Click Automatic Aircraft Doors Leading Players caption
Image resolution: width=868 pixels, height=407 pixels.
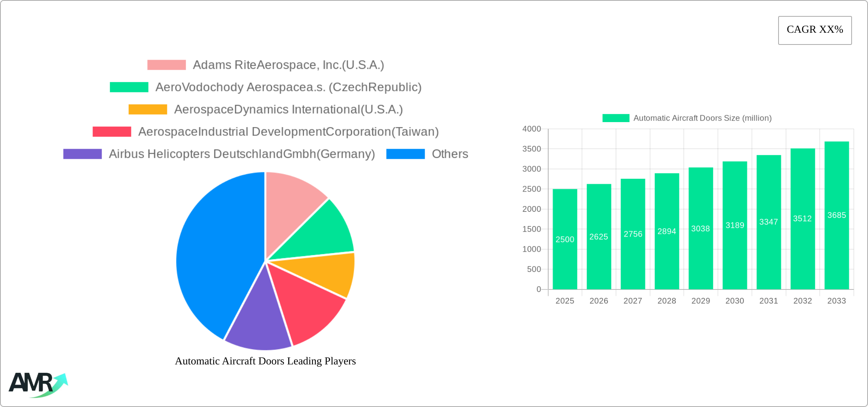pos(265,361)
